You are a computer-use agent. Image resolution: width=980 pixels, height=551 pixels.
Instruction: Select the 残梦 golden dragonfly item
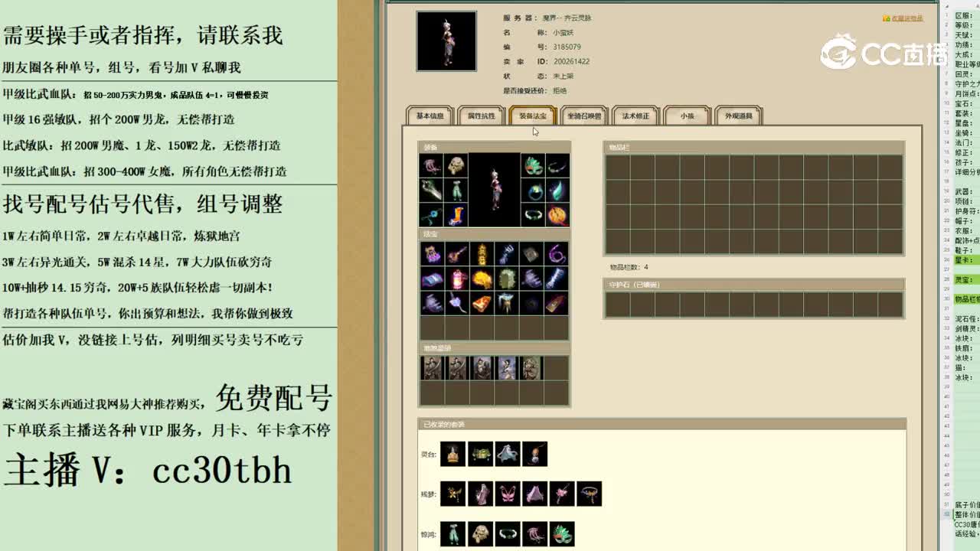[x=452, y=494]
